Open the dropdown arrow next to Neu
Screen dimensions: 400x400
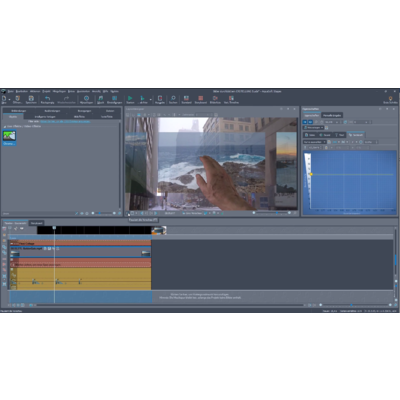9,99
